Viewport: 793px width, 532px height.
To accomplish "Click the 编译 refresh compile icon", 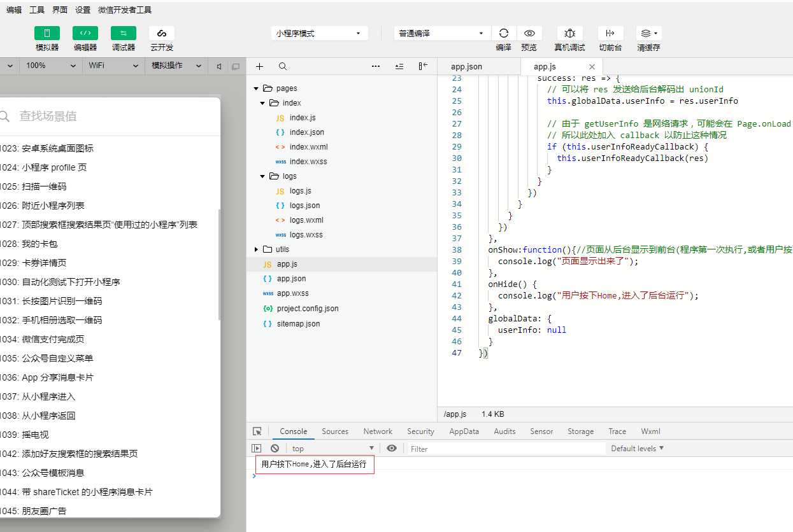I will pos(504,33).
